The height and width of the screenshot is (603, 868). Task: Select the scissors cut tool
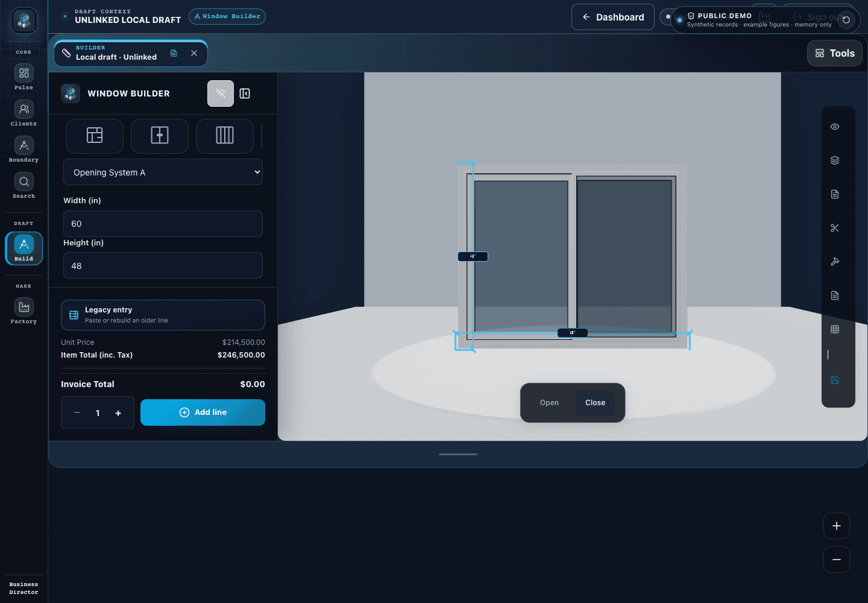(835, 228)
